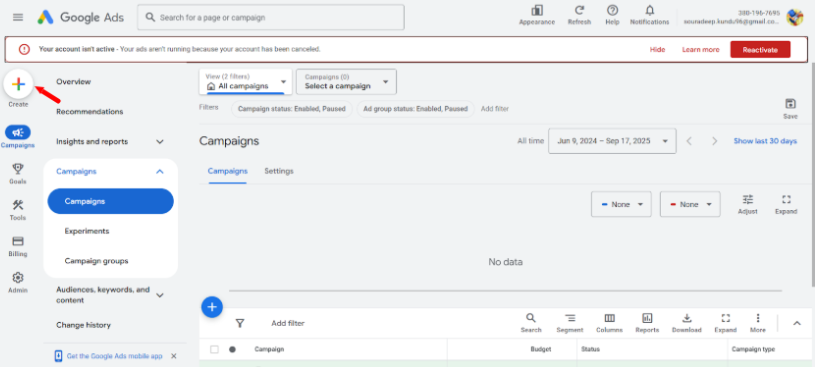Click the multicolor Create plus button
This screenshot has width=815, height=367.
[x=19, y=84]
